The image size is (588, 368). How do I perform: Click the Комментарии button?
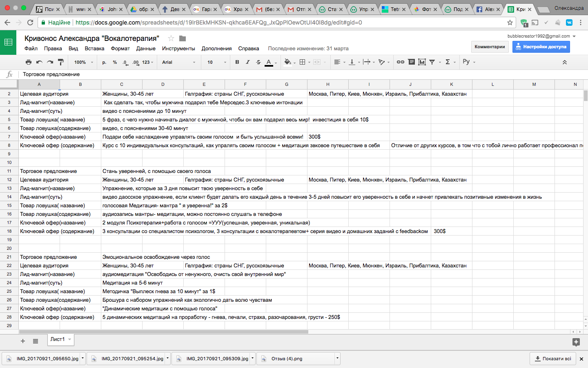click(490, 47)
